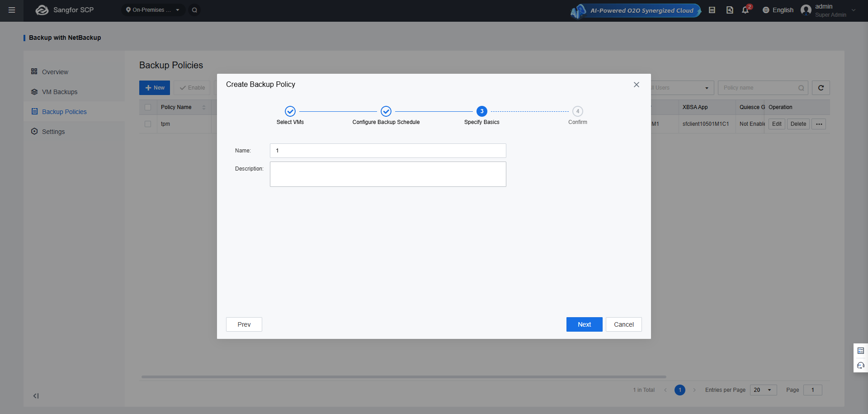Open Entries per Page dropdown
Image resolution: width=868 pixels, height=414 pixels.
click(764, 390)
